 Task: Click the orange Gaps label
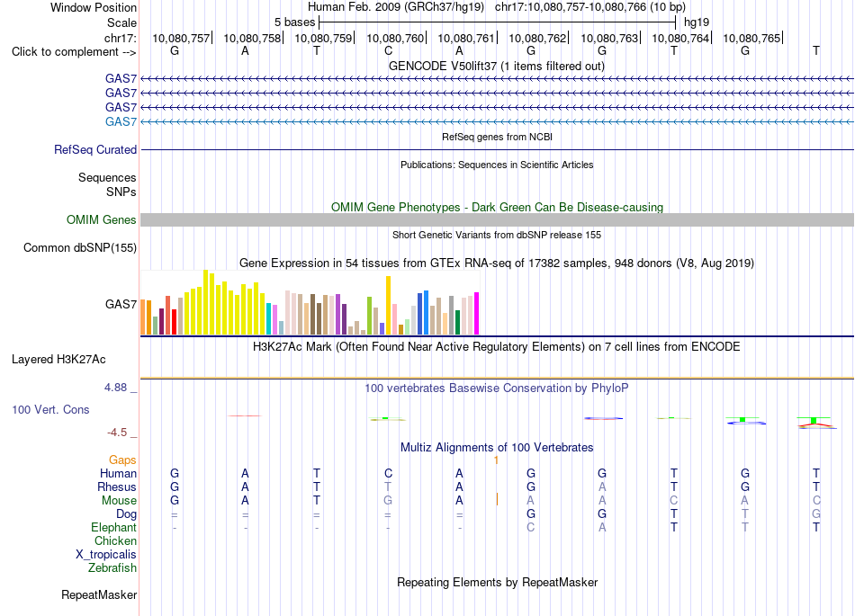122,460
